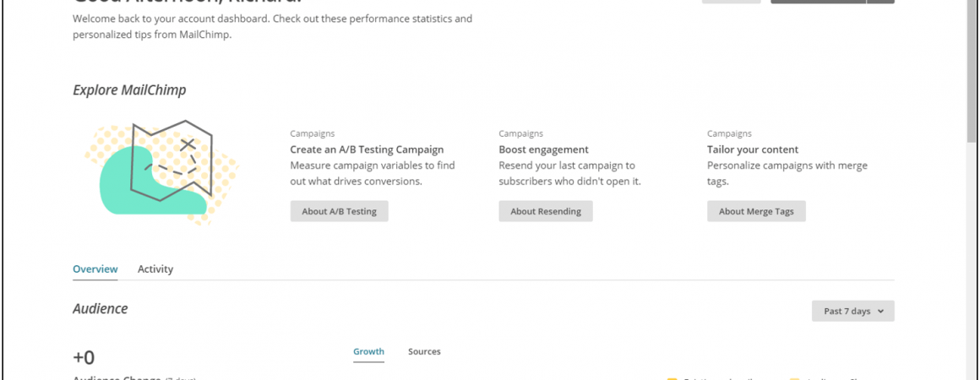Select the Overview tab

[x=95, y=269]
